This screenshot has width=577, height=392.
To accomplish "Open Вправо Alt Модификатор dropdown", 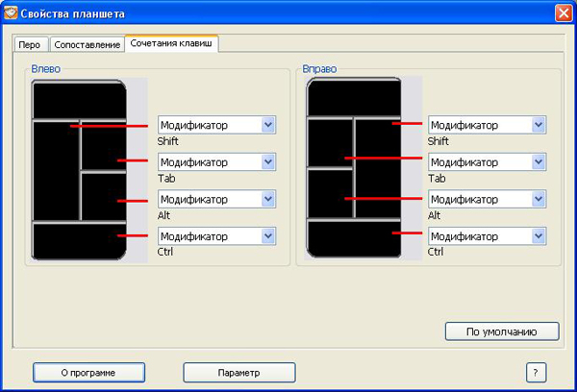I will 487,199.
